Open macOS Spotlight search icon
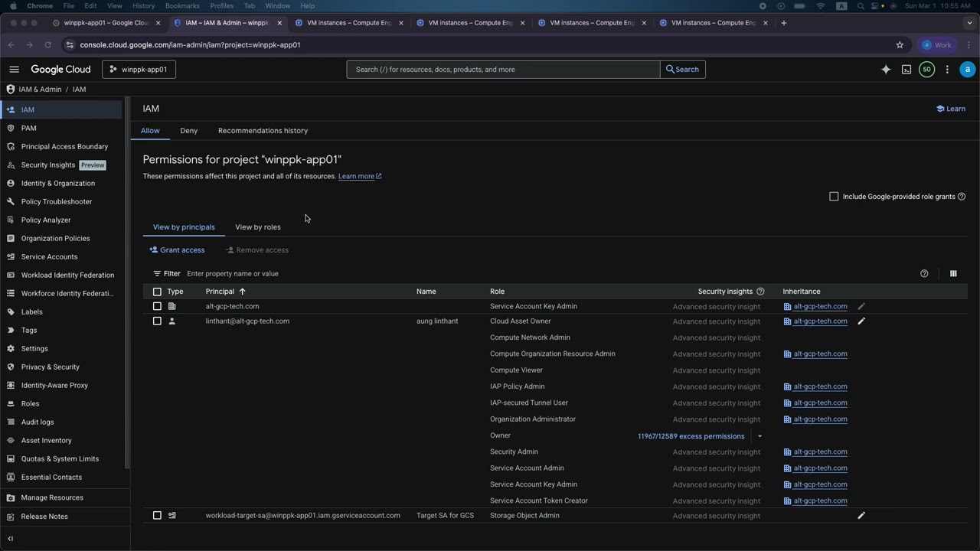 [861, 5]
